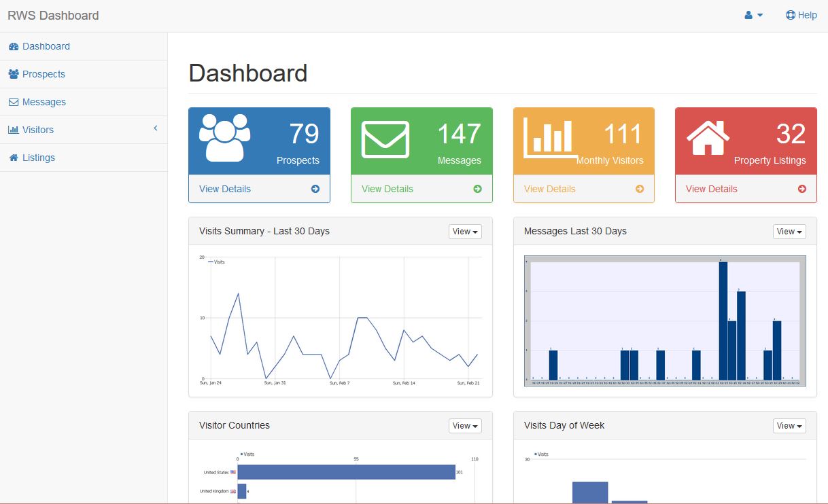
Task: Click the orange arrow circle on Monthly Visitors card
Action: [640, 189]
